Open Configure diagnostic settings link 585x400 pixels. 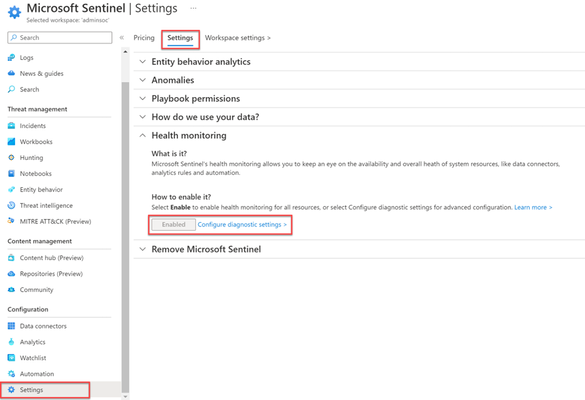click(242, 225)
